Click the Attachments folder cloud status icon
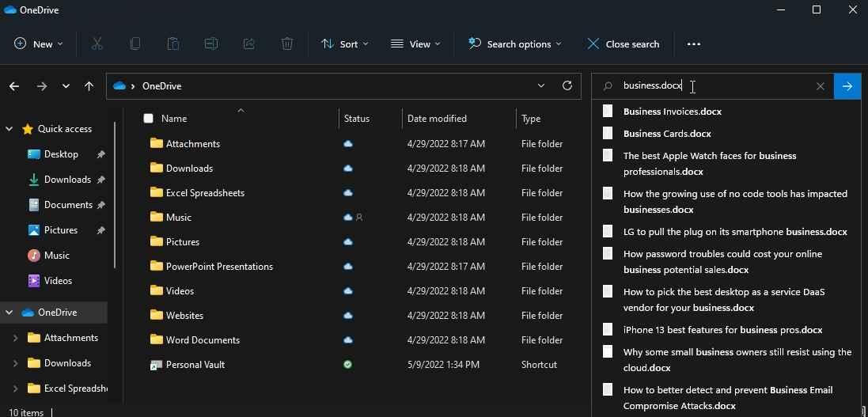868x417 pixels. coord(347,143)
